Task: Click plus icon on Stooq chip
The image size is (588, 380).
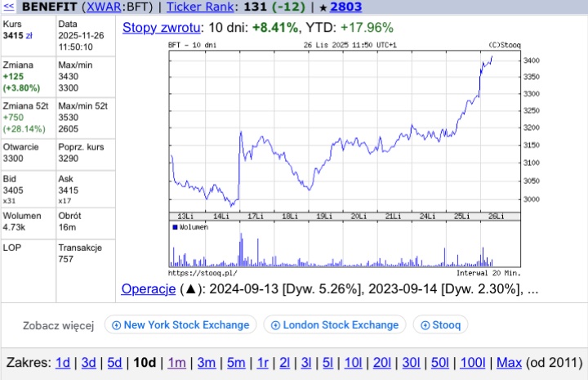Action: click(x=425, y=325)
